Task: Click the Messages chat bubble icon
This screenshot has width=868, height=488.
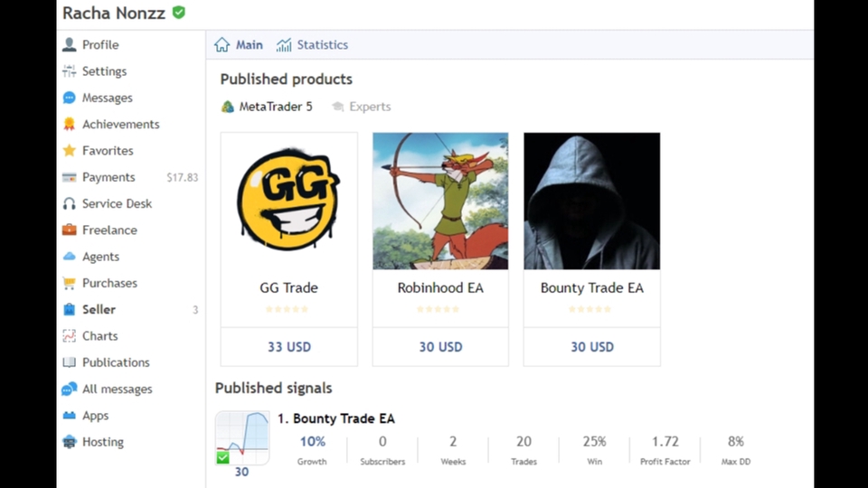Action: point(70,98)
